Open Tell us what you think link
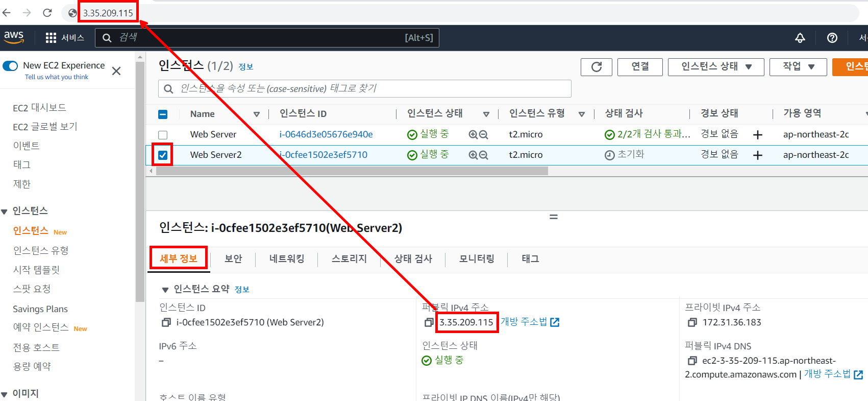This screenshot has width=868, height=401. coord(57,77)
